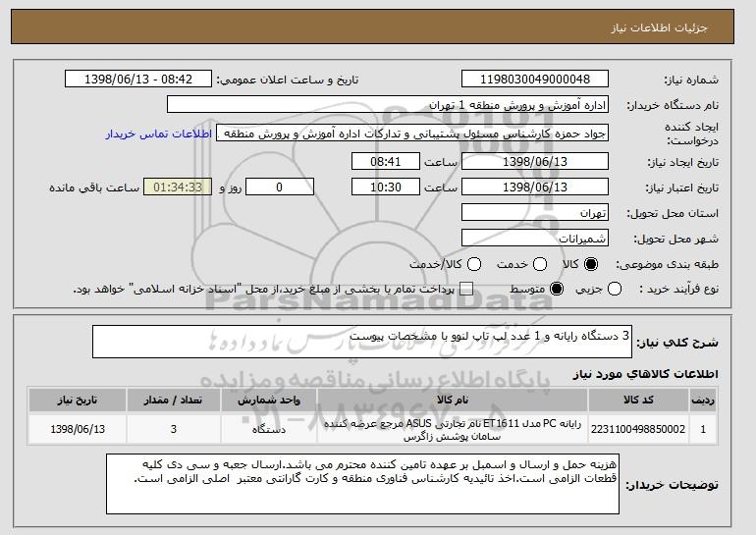
Task: Click the validity time field 10:30
Action: [x=386, y=187]
